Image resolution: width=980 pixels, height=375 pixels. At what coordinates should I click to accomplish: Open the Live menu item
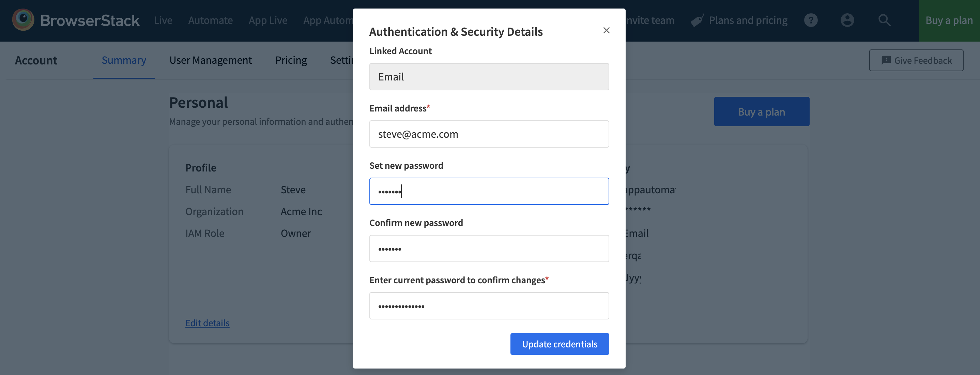163,20
